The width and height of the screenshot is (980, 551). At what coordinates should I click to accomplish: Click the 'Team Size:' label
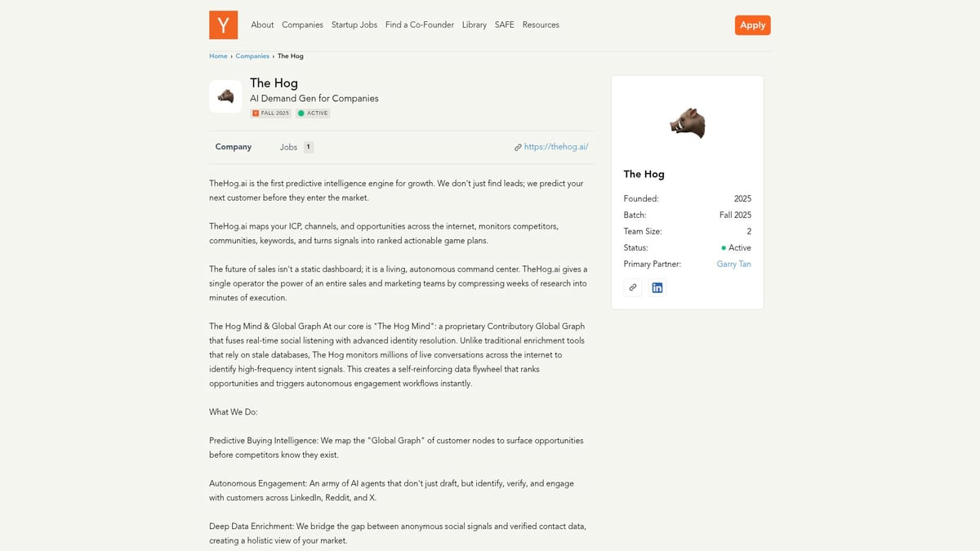(x=643, y=232)
